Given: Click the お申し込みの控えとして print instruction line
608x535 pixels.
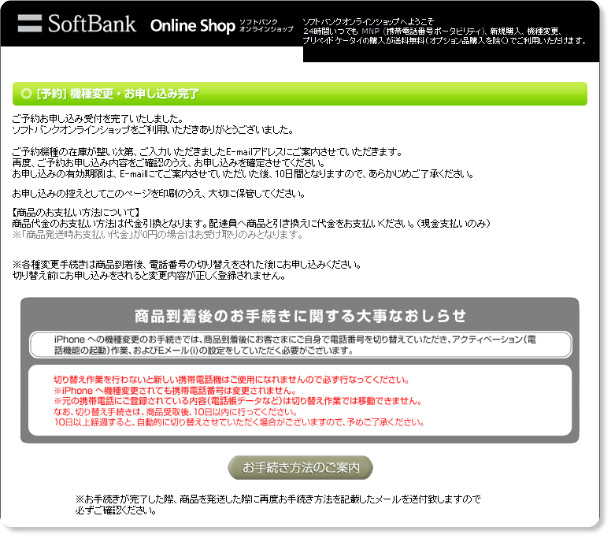Looking at the screenshot, I should [158, 193].
